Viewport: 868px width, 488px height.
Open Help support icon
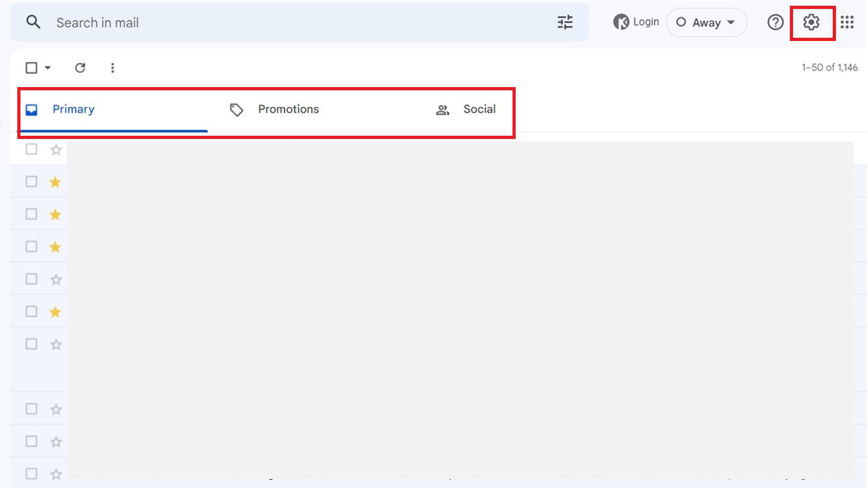click(776, 22)
